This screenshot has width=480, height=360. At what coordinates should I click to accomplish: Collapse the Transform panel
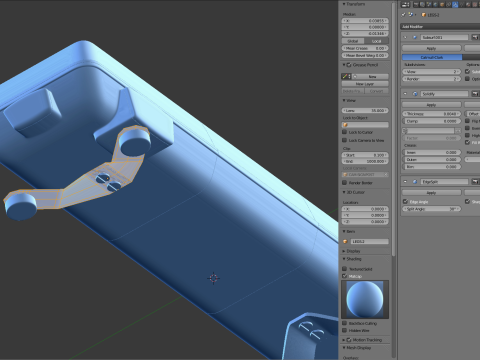pyautogui.click(x=344, y=4)
